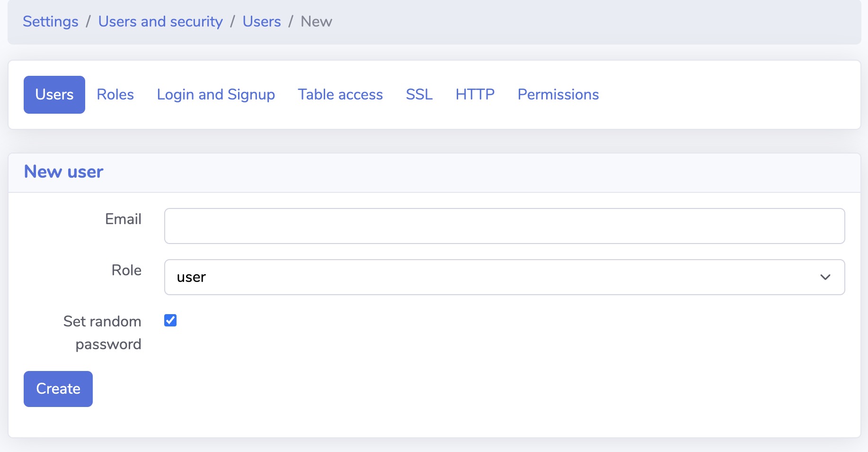Open the Users and security breadcrumb link

coord(160,21)
